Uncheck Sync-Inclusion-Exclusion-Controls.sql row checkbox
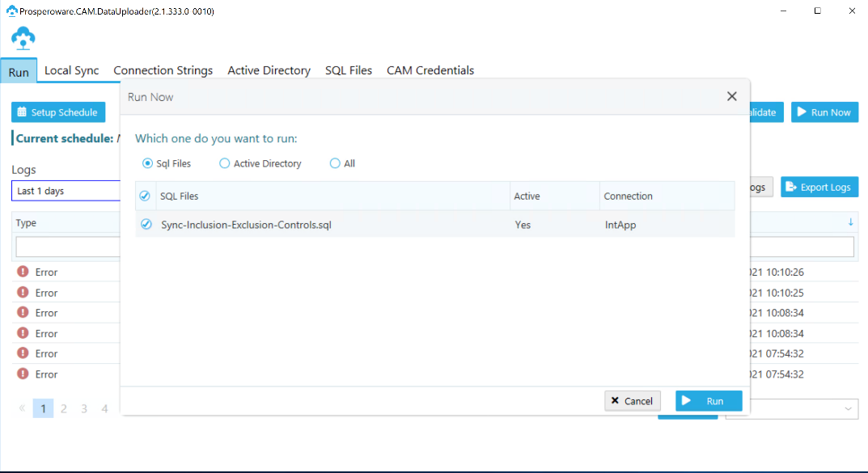This screenshot has width=868, height=473. point(146,224)
